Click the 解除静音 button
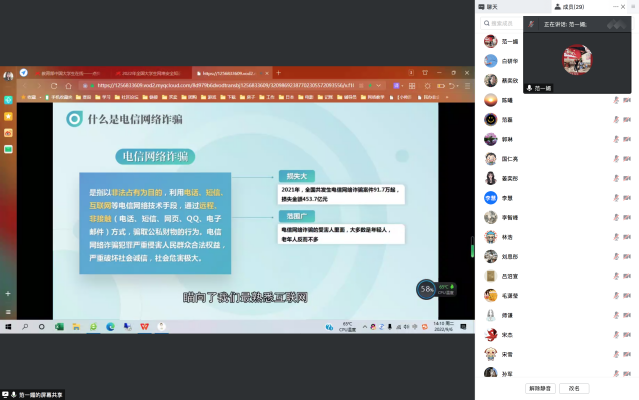This screenshot has height=400, width=639. click(x=540, y=388)
